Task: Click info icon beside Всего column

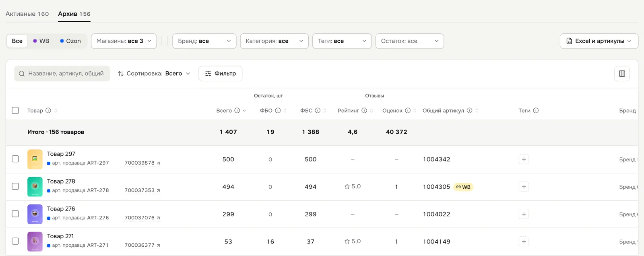Action: pyautogui.click(x=237, y=111)
